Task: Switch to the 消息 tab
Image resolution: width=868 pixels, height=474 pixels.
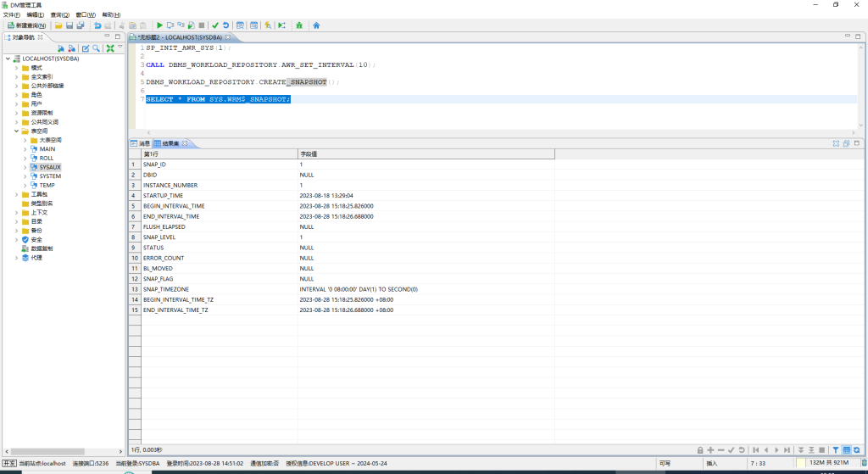Action: [x=140, y=143]
